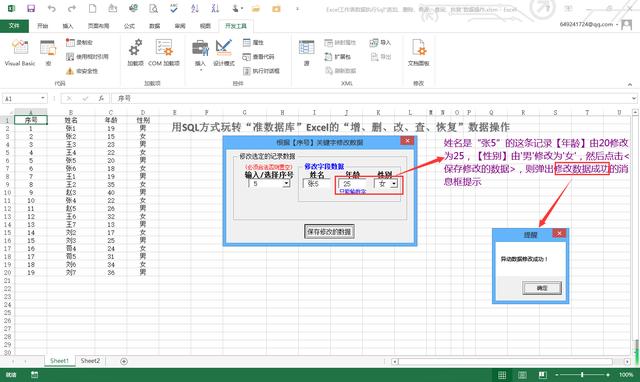Select cell containing 张5
Viewport: 640px width, 382px height.
click(71, 160)
